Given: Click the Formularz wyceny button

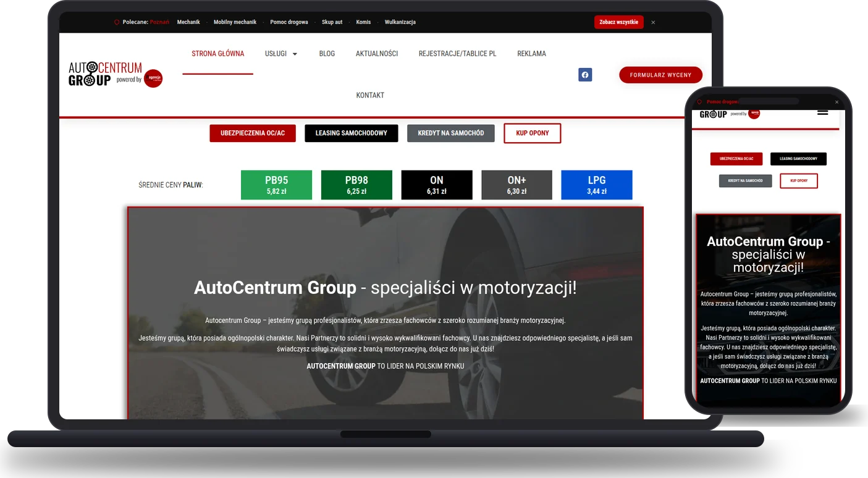Looking at the screenshot, I should (661, 75).
